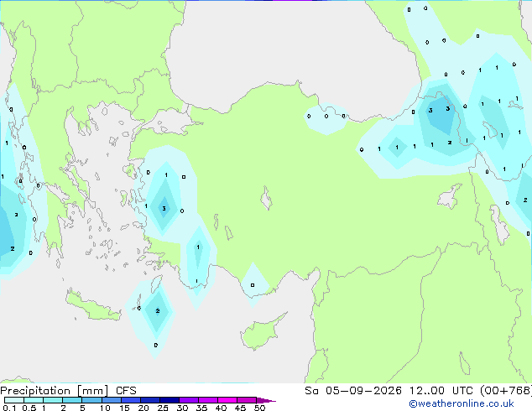532x411 pixels.
Task: Select the 10 to 15 mm blue swatch
Action: coord(111,400)
